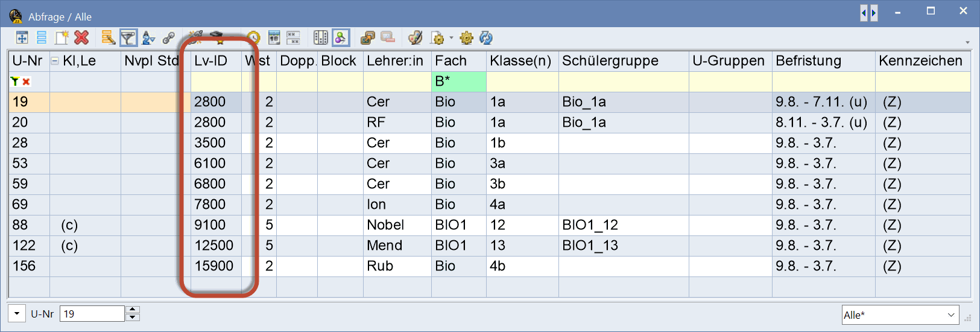Toggle the student groups icon button
980x332 pixels.
pos(341,38)
